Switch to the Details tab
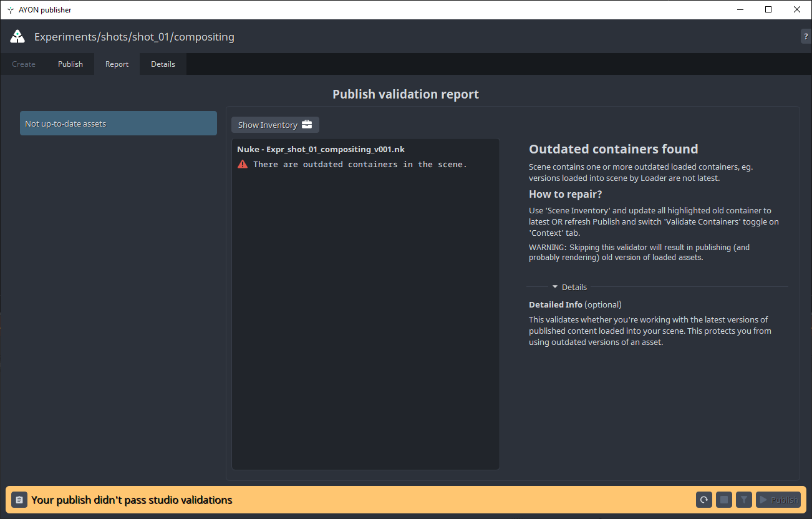Image resolution: width=812 pixels, height=519 pixels. 163,64
